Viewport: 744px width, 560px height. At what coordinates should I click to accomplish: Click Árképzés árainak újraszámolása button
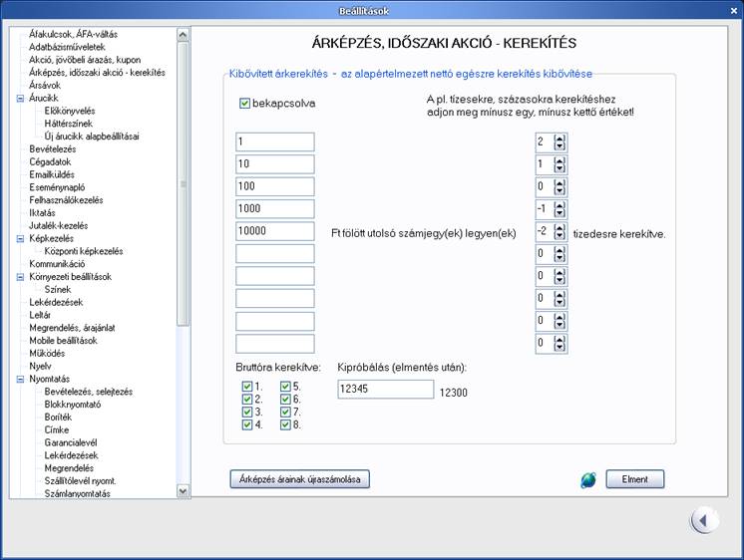[300, 479]
